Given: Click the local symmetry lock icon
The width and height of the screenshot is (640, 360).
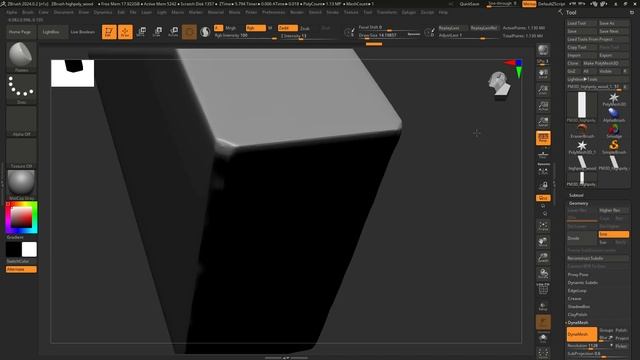Looking at the screenshot, I should click(x=543, y=186).
